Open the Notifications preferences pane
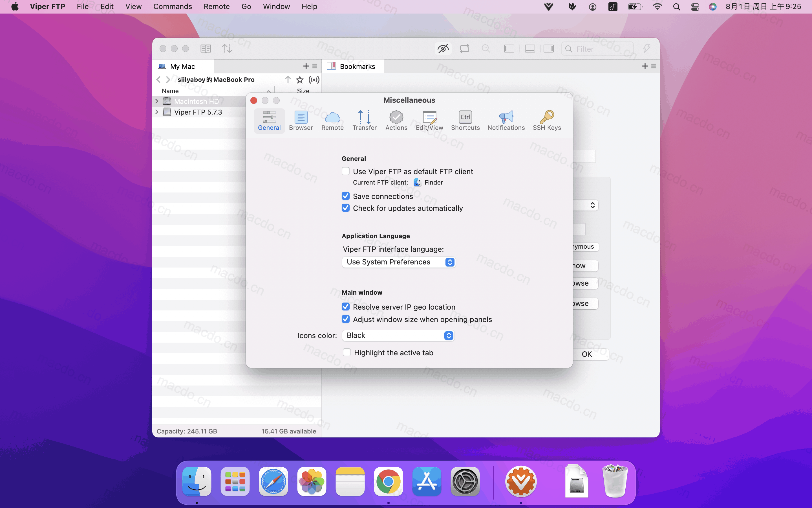 pyautogui.click(x=506, y=121)
